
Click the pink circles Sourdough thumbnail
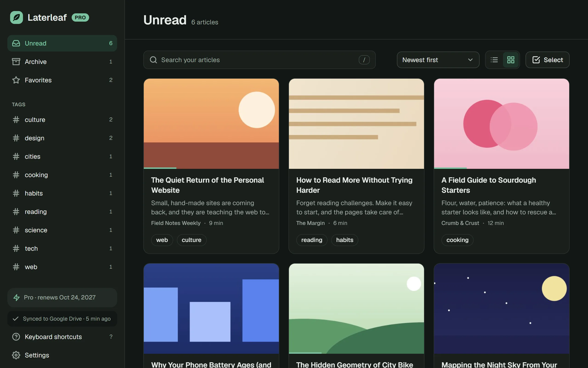pyautogui.click(x=501, y=124)
